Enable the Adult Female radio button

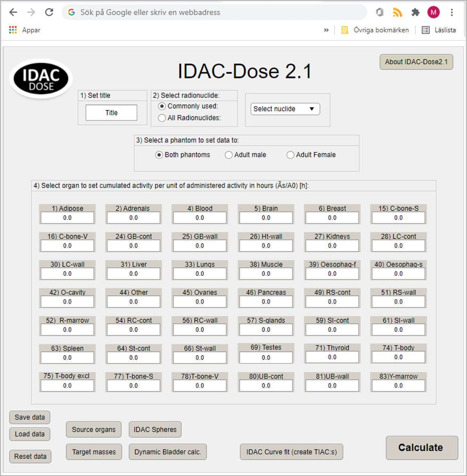(290, 155)
